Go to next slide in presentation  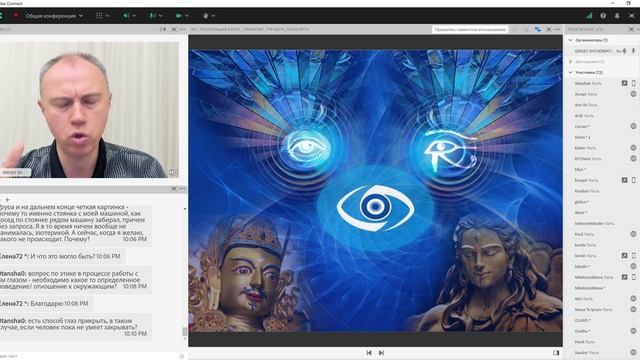click(381, 353)
